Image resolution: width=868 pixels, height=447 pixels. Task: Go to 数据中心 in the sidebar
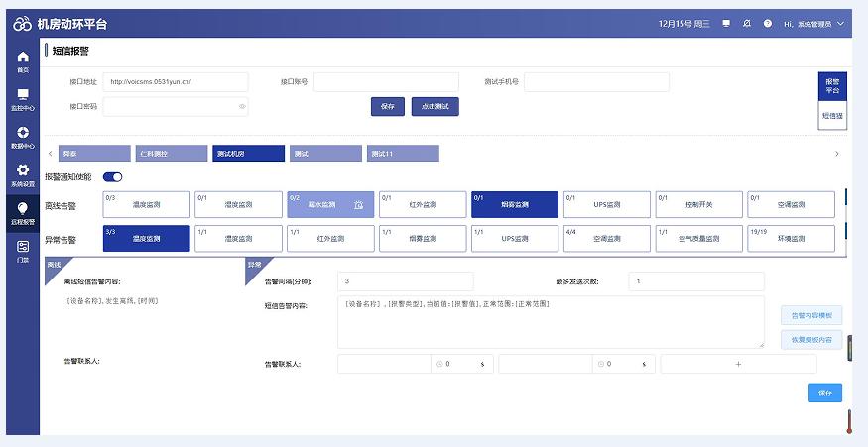click(x=23, y=138)
